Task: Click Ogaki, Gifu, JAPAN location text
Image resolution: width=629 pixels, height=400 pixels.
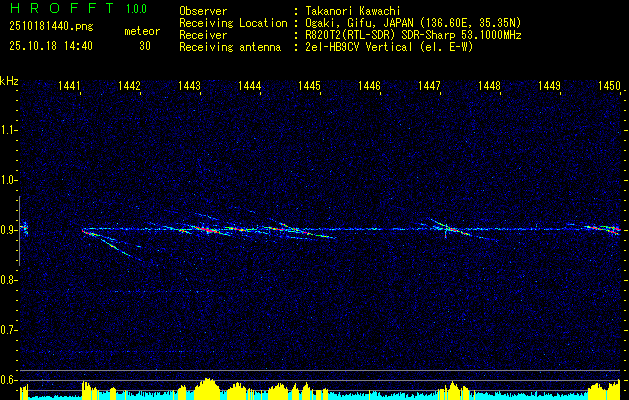Action: [413, 23]
